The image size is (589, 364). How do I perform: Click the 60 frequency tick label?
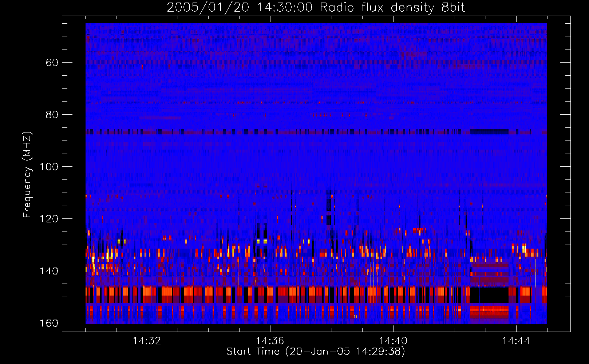(x=52, y=63)
